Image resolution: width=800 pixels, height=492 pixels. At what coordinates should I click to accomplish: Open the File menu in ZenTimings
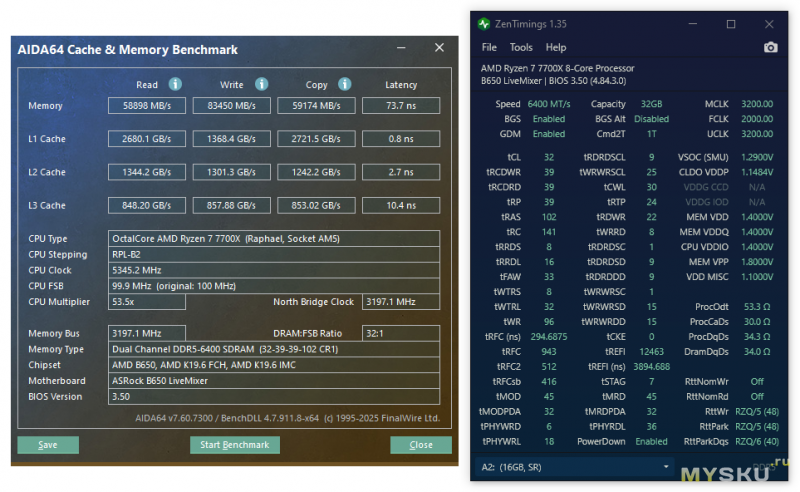click(489, 47)
